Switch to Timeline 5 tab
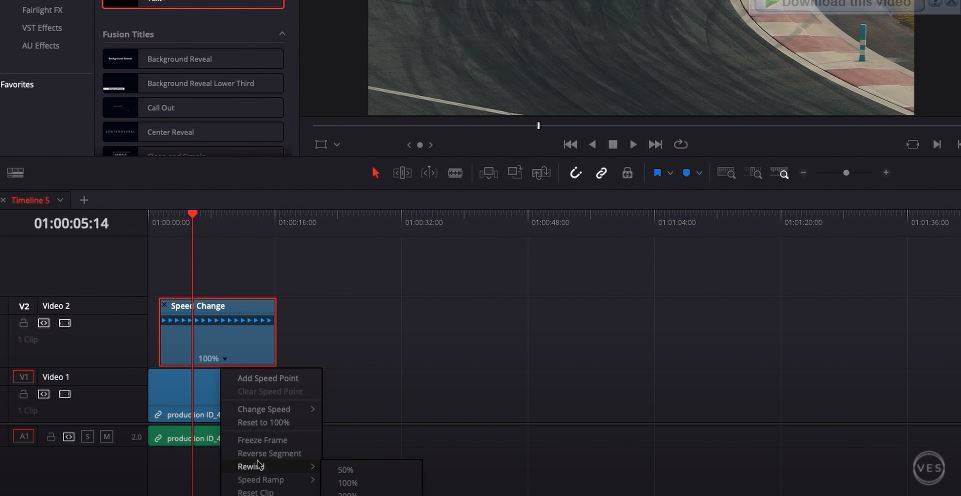The width and height of the screenshot is (961, 496). click(x=30, y=200)
